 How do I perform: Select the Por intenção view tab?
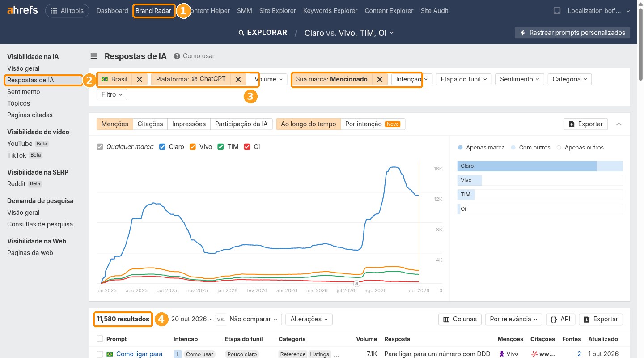(373, 124)
